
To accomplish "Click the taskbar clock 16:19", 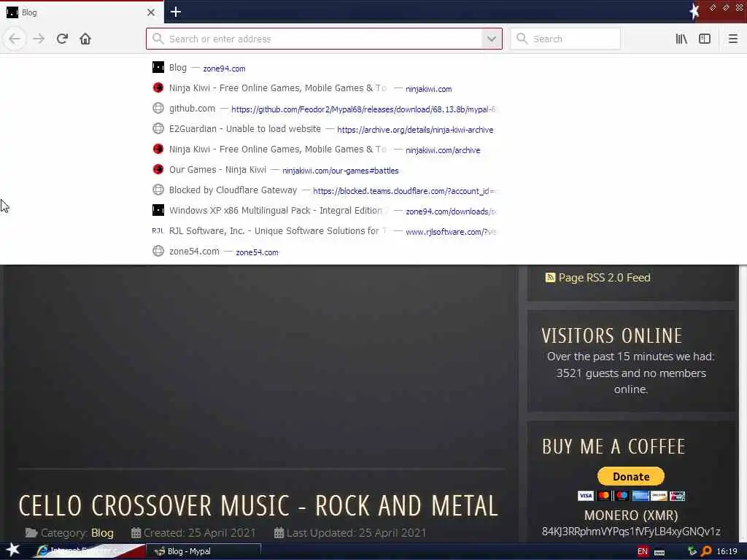I will pyautogui.click(x=727, y=551).
